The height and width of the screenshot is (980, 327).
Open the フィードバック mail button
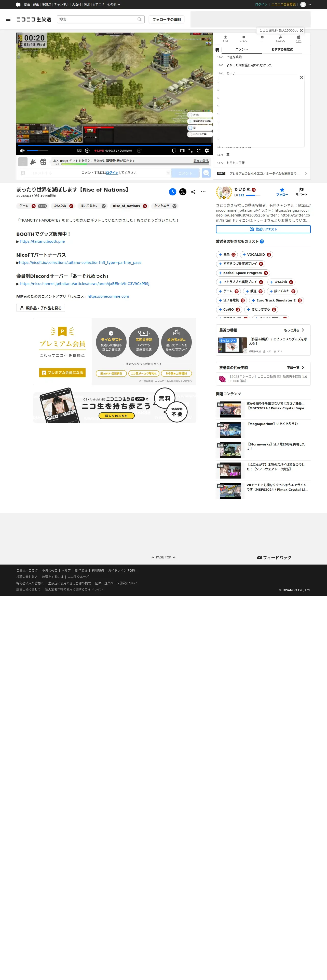click(x=274, y=557)
